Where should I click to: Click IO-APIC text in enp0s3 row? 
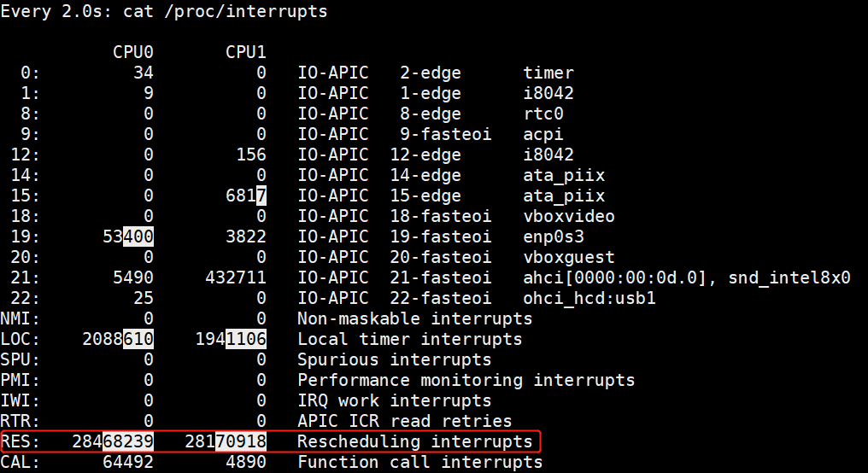332,236
